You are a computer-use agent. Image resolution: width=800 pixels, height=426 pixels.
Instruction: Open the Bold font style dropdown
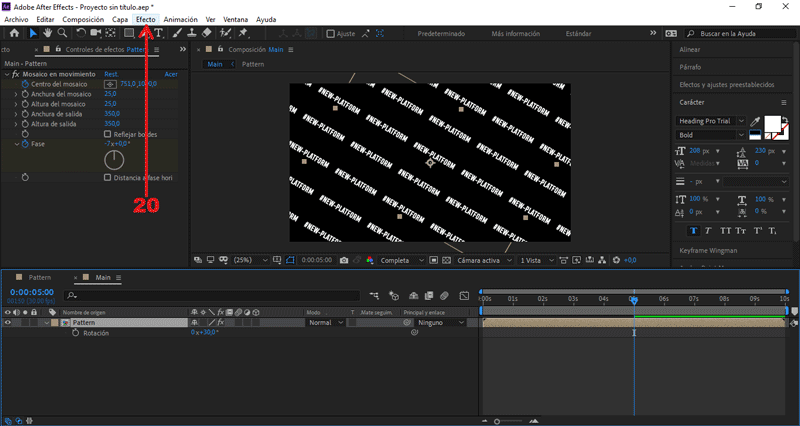pyautogui.click(x=711, y=135)
